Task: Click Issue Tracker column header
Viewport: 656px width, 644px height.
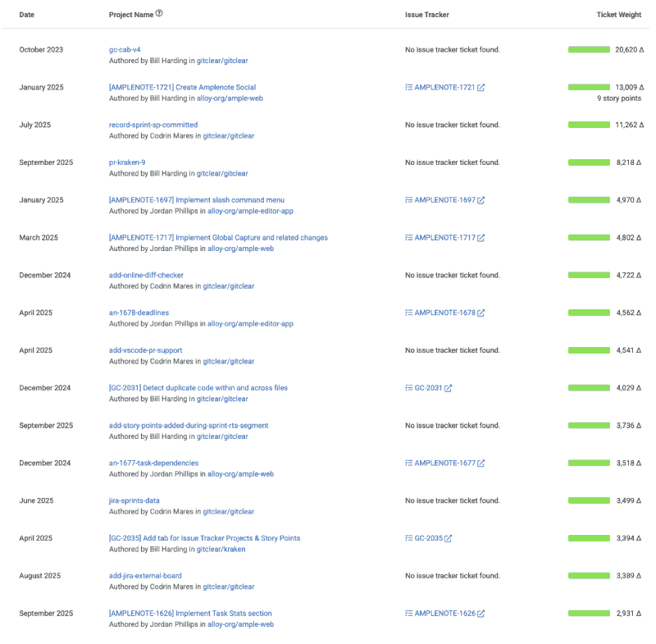Action: tap(426, 15)
